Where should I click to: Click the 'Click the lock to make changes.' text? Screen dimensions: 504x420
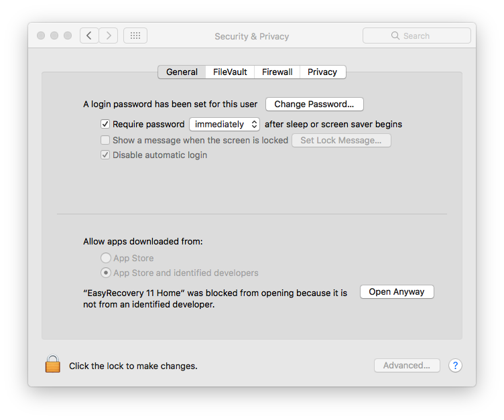133,366
